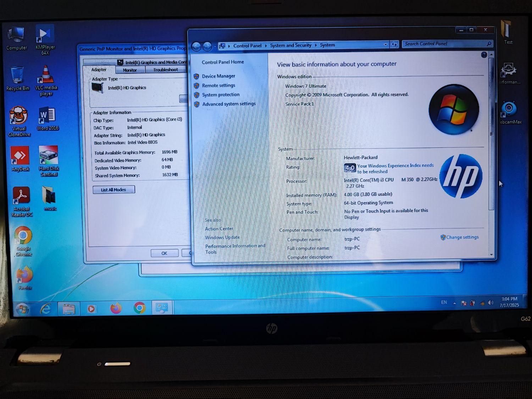The image size is (532, 399).
Task: Open Advanced system settings link
Action: pyautogui.click(x=229, y=104)
